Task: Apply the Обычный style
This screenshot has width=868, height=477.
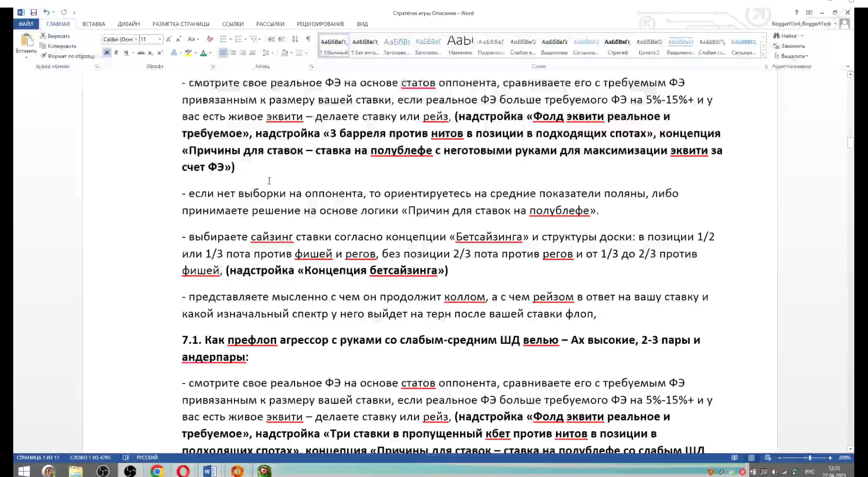Action: click(x=334, y=46)
